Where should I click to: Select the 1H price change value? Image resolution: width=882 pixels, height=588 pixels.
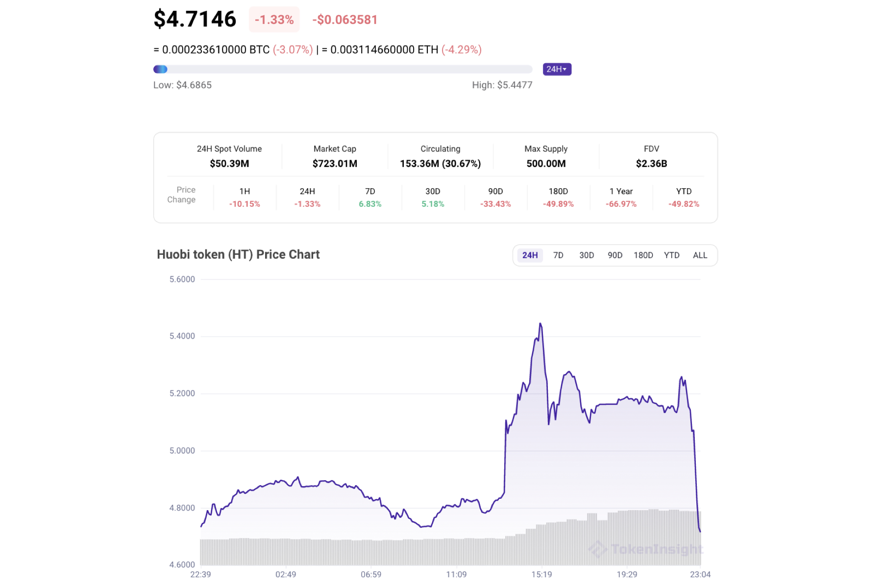point(245,204)
